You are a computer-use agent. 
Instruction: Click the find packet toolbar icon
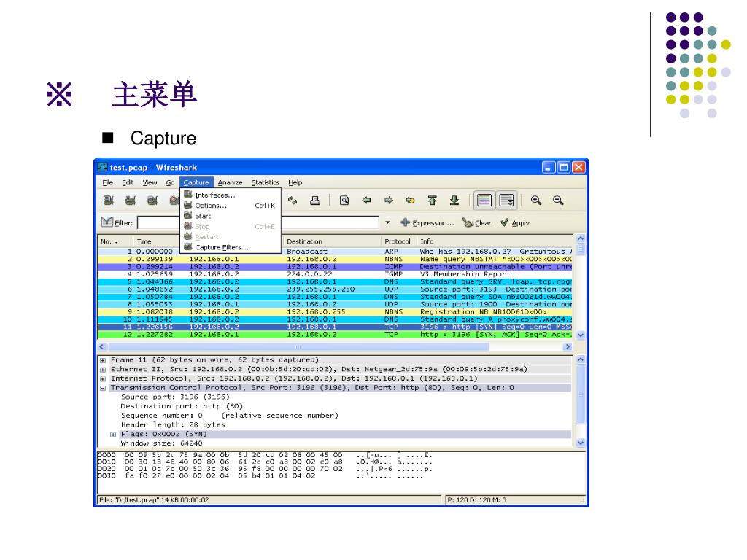(344, 201)
